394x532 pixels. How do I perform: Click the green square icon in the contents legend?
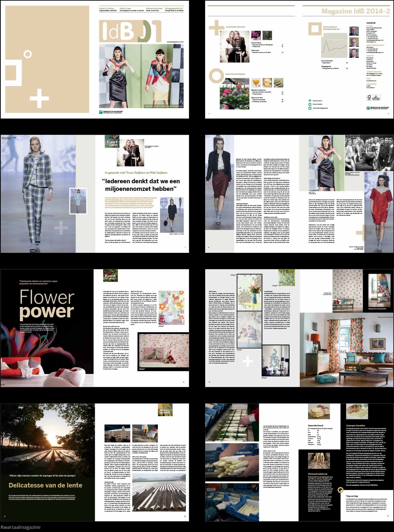(310, 108)
